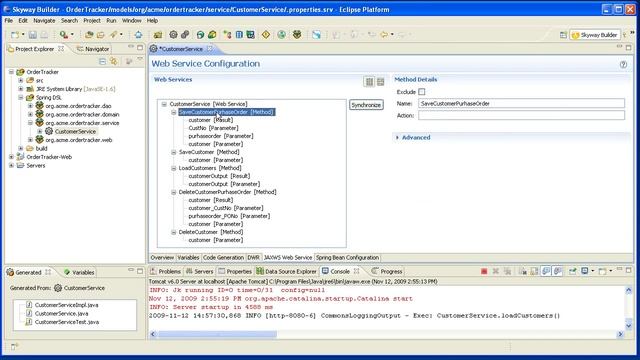Click the Remove All Terminated Launches icon
The image size is (640, 360).
[507, 271]
